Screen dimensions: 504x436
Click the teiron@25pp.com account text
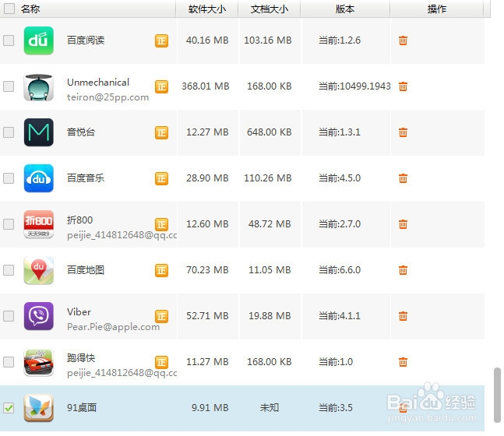pyautogui.click(x=107, y=97)
